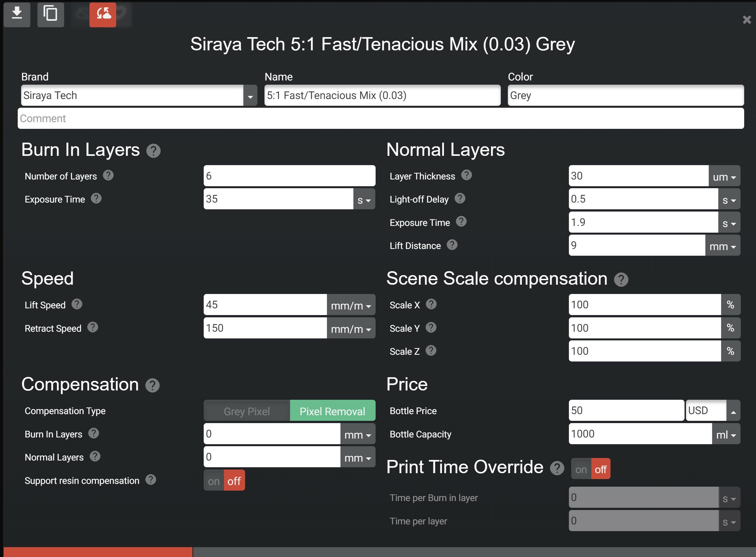This screenshot has height=557, width=756.
Task: Open normal Exposure Time unit dropdown
Action: coord(729,223)
